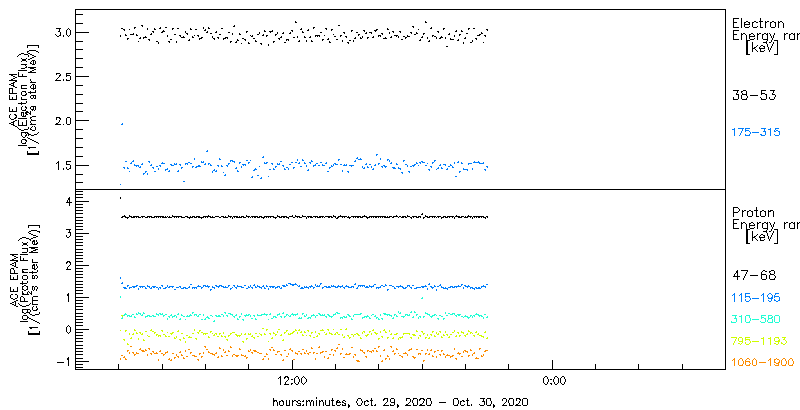Click the ACE EPAM proton flux axis title
Screen dimensions: 800x410
[x=24, y=280]
